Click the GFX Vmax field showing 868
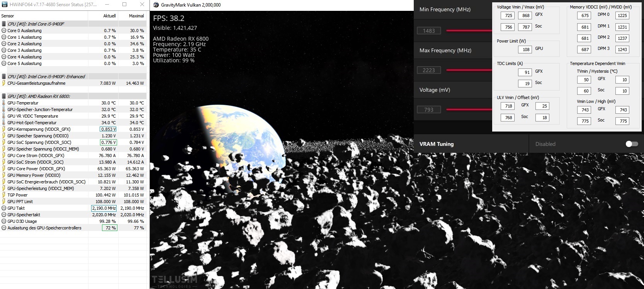644x289 pixels. click(x=525, y=15)
